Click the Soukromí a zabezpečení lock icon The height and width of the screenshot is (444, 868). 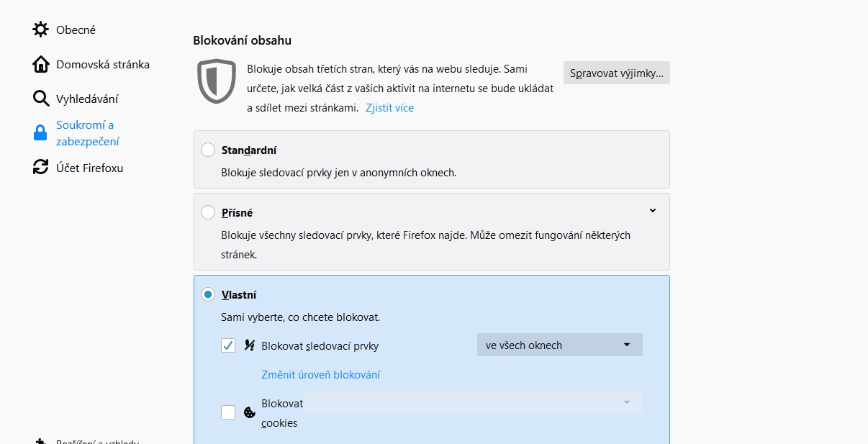click(40, 133)
